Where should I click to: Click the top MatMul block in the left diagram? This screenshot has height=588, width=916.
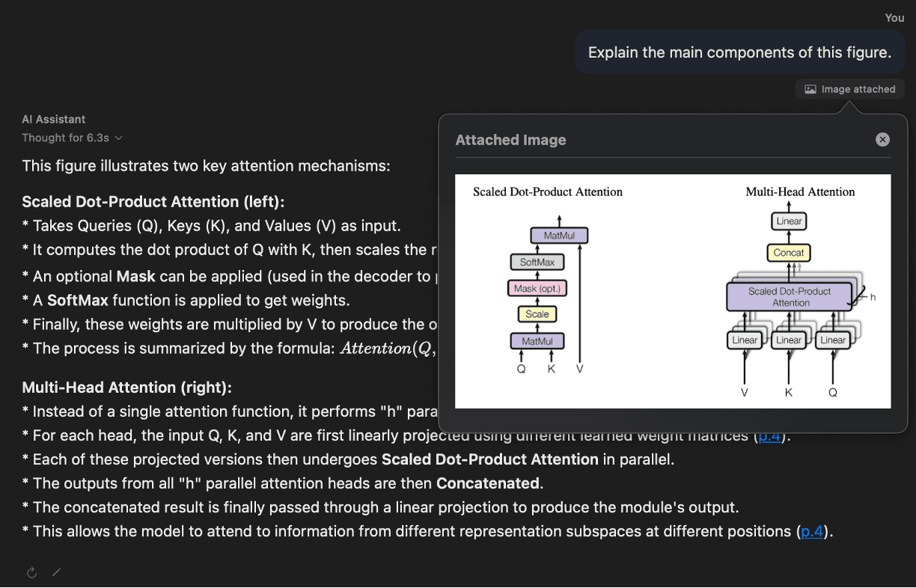[x=559, y=234]
